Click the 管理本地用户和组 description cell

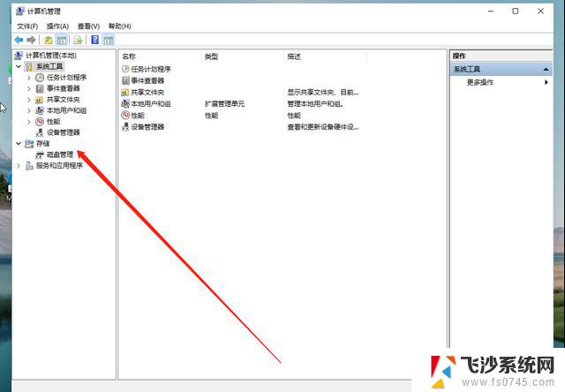(315, 104)
